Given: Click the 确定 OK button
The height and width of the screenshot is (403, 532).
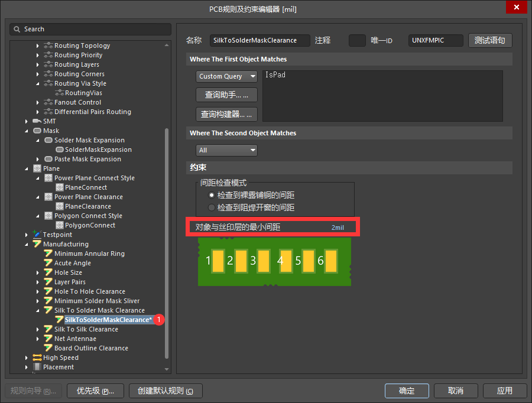Looking at the screenshot, I should (407, 391).
